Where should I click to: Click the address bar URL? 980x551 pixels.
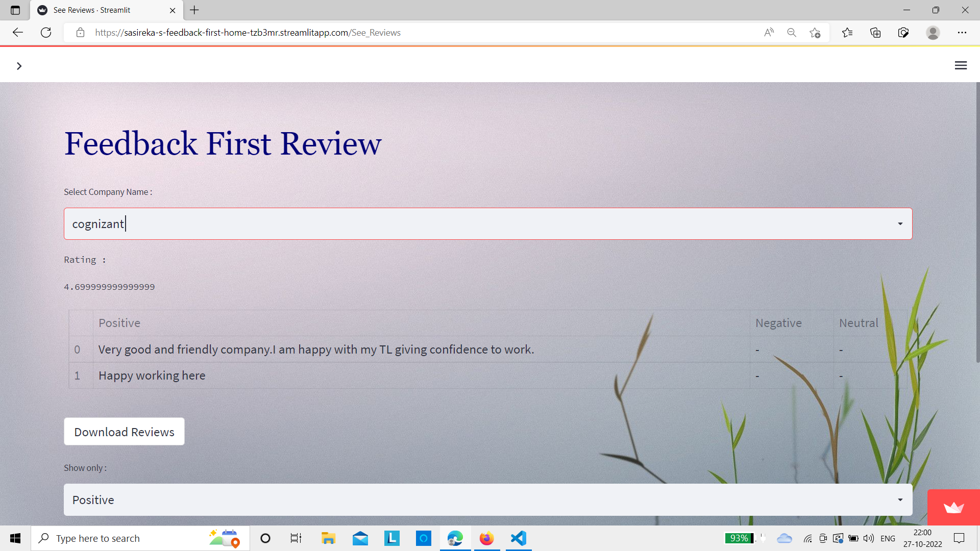coord(248,33)
